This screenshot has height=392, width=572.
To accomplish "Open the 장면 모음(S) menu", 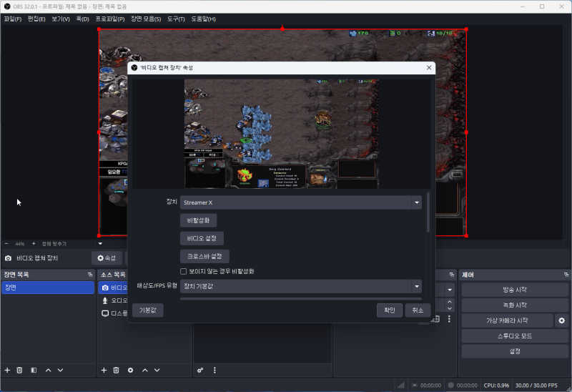I will coord(146,19).
